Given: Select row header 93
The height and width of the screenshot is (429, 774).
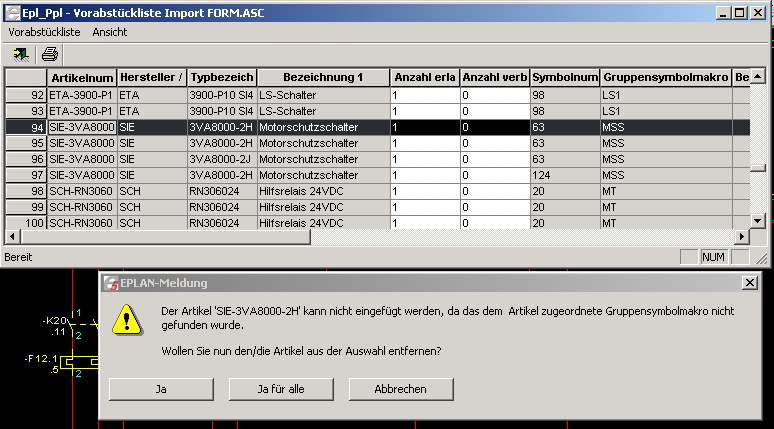Looking at the screenshot, I should tap(26, 111).
